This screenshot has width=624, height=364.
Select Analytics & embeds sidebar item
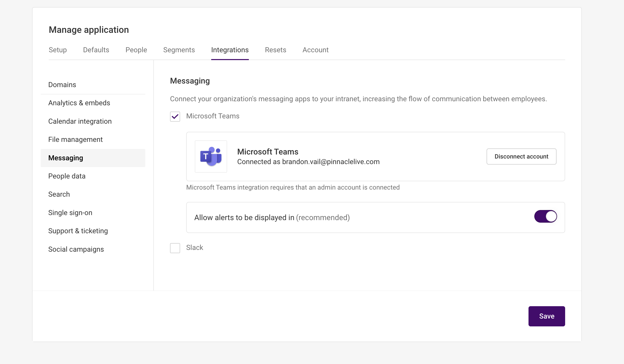(x=93, y=103)
